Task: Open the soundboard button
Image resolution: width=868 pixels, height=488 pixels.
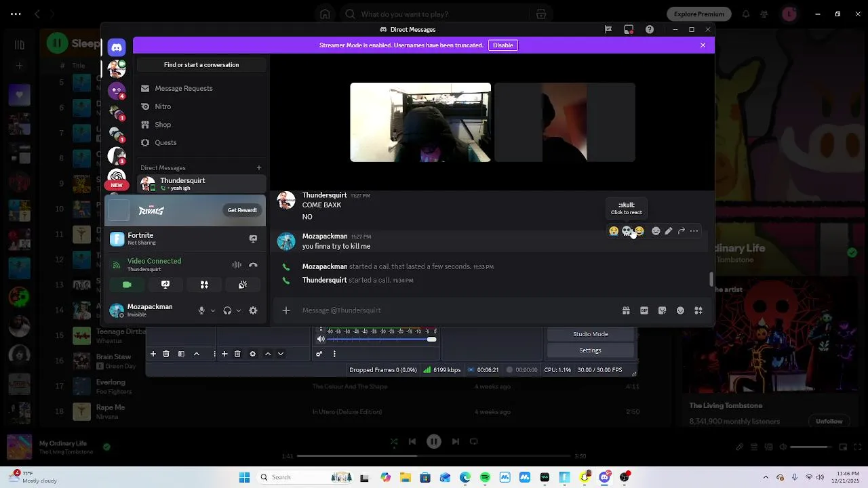Action: pyautogui.click(x=243, y=285)
